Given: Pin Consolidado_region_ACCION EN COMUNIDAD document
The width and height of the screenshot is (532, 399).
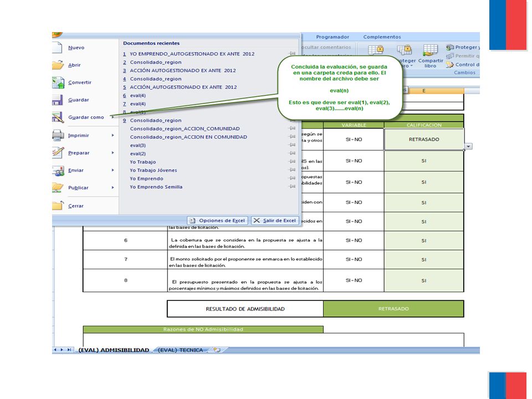Looking at the screenshot, I should click(292, 137).
